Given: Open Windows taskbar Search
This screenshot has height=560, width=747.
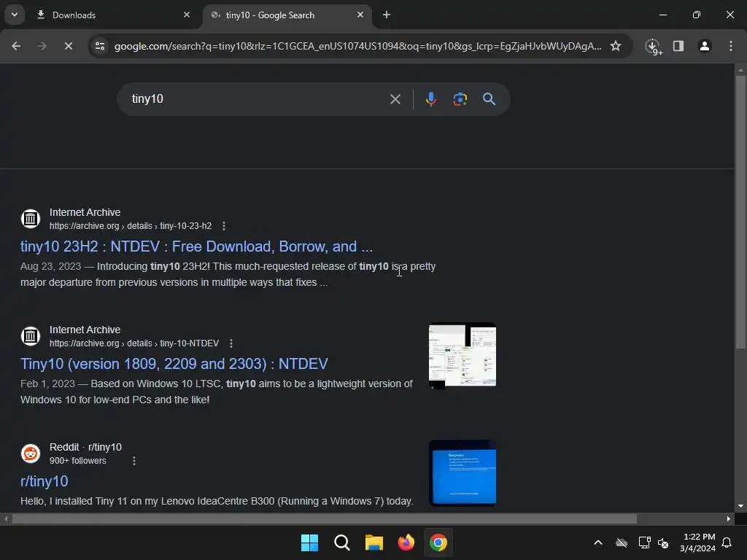Looking at the screenshot, I should point(341,542).
